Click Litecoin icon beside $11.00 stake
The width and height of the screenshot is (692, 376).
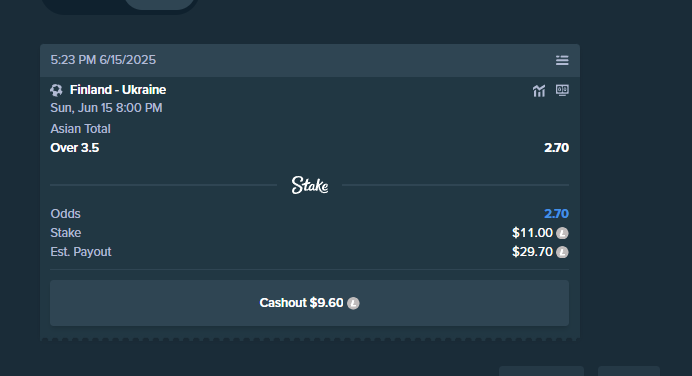(x=562, y=233)
